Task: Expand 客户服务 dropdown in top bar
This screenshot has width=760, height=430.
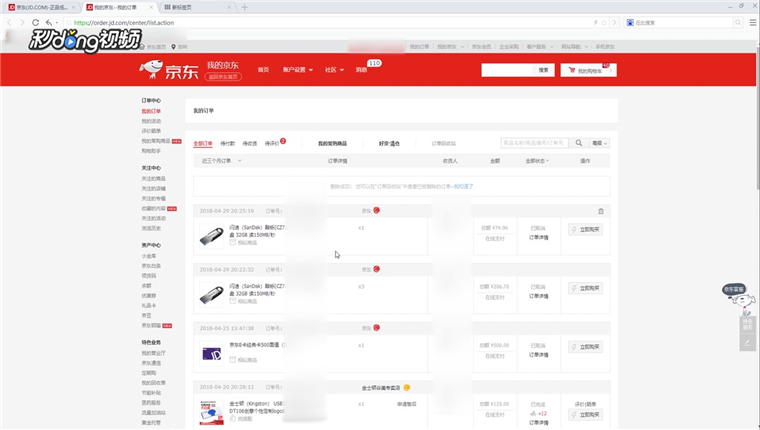Action: 540,47
